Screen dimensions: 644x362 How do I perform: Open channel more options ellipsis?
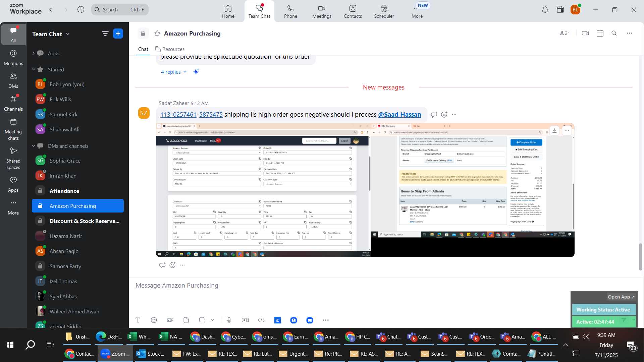[x=630, y=33]
